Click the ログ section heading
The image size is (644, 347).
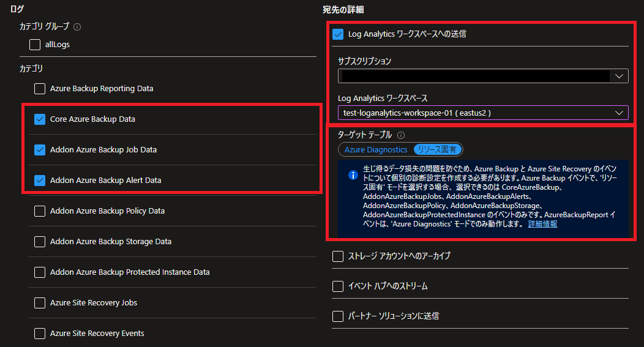tap(17, 9)
